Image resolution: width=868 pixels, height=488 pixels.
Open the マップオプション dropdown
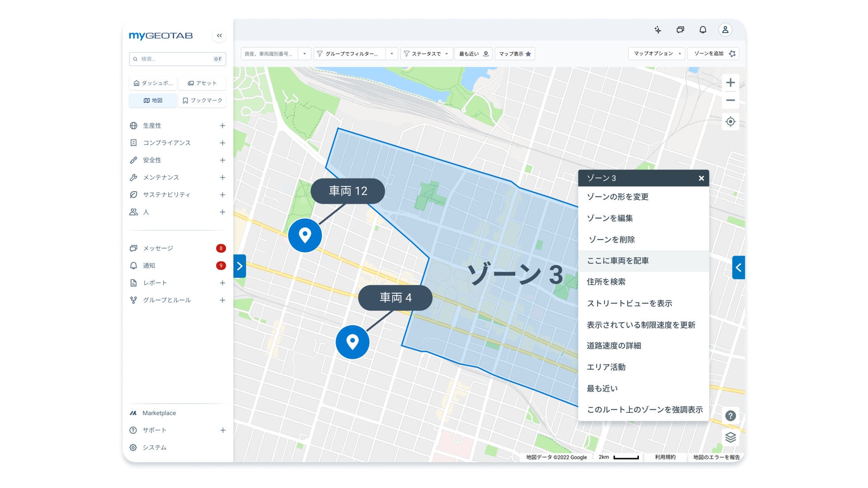[x=656, y=54]
